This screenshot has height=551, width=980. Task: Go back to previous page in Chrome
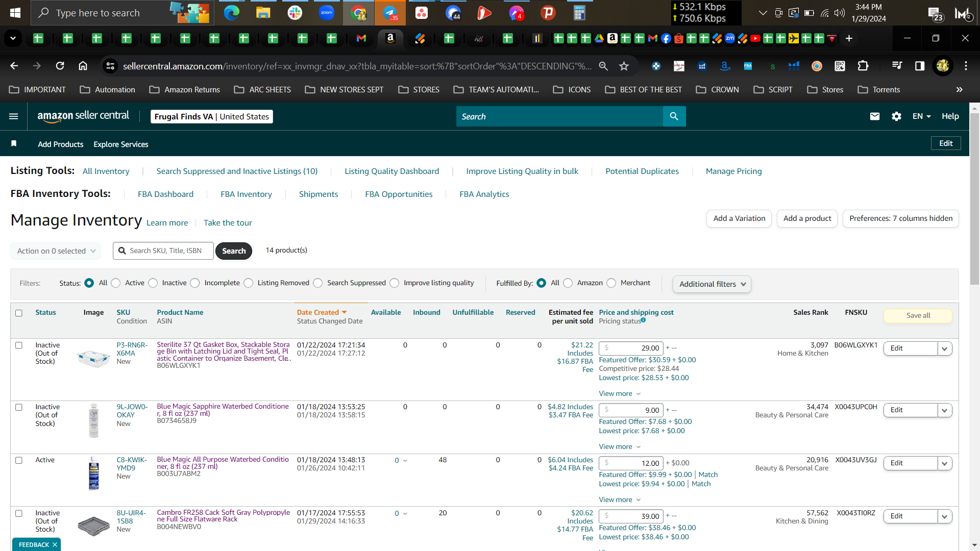[x=14, y=66]
